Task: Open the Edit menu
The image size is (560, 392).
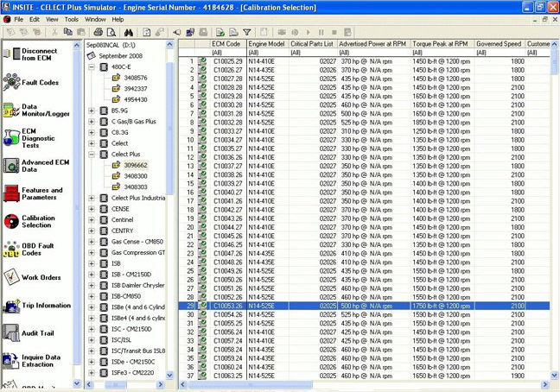Action: tap(35, 19)
